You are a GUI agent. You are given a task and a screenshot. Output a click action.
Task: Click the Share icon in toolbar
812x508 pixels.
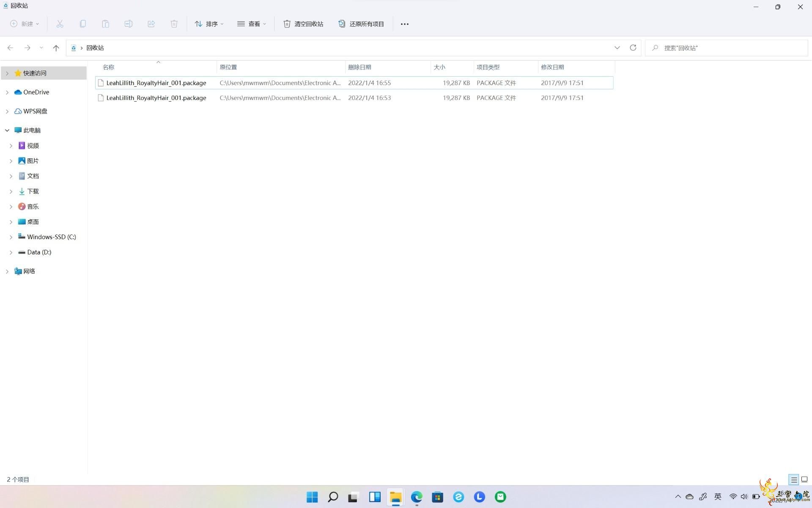(x=151, y=24)
